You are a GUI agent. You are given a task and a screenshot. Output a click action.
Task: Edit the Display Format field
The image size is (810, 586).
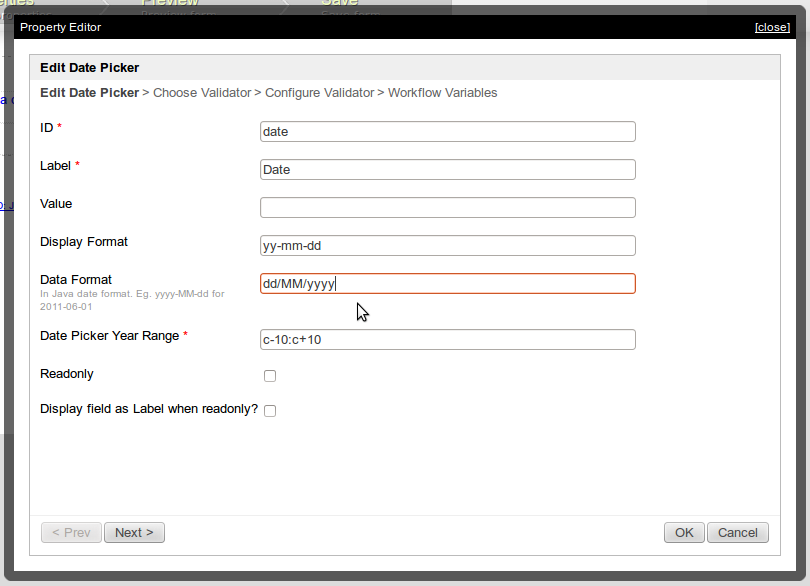click(x=447, y=245)
